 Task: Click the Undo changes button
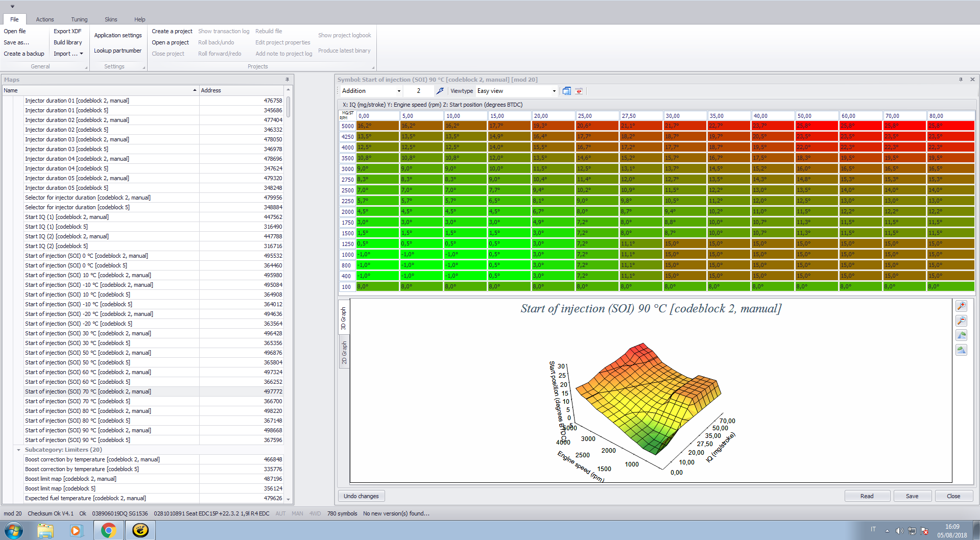point(361,496)
